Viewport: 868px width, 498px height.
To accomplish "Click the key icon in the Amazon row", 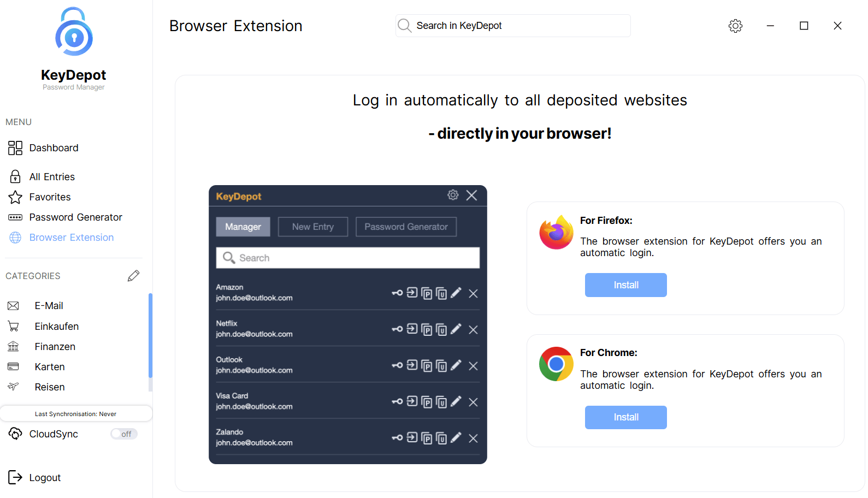I will tap(397, 293).
